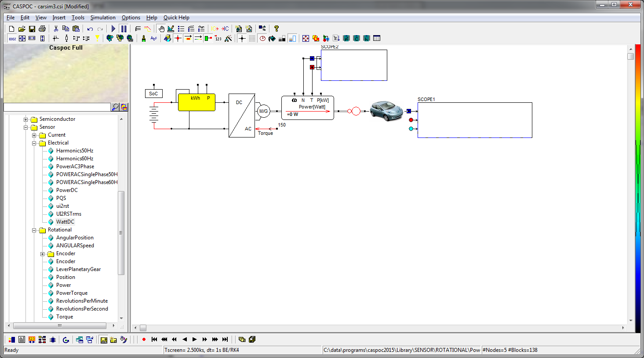Create a new file with the blank page icon
This screenshot has height=358, width=644.
(12, 29)
